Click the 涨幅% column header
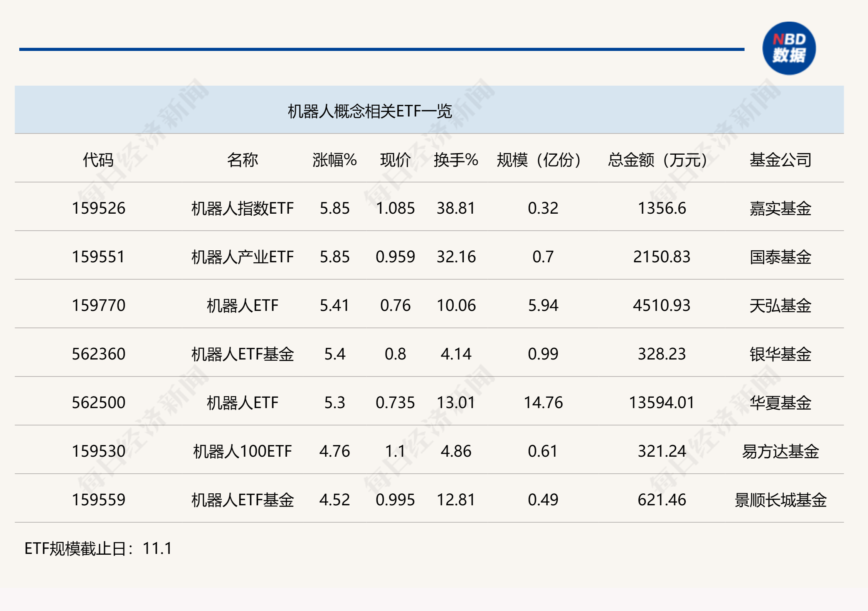The width and height of the screenshot is (868, 611). [x=335, y=160]
